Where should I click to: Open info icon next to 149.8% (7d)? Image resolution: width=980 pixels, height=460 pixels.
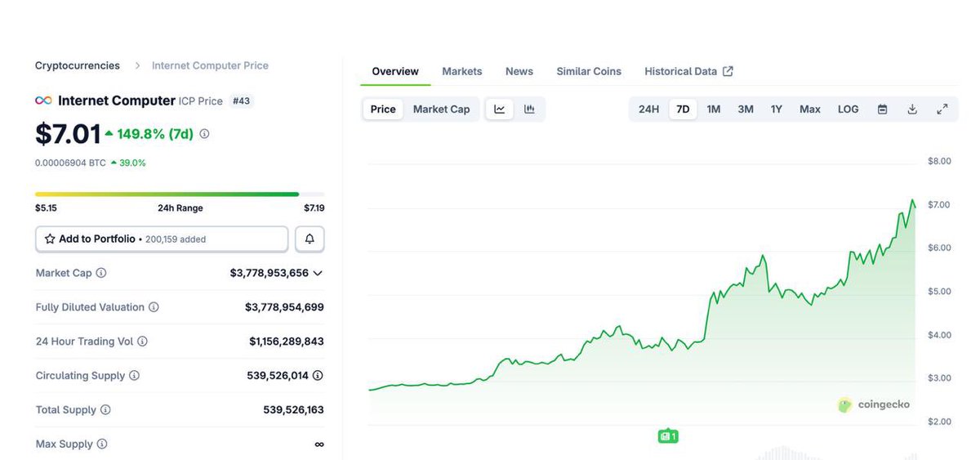click(204, 134)
